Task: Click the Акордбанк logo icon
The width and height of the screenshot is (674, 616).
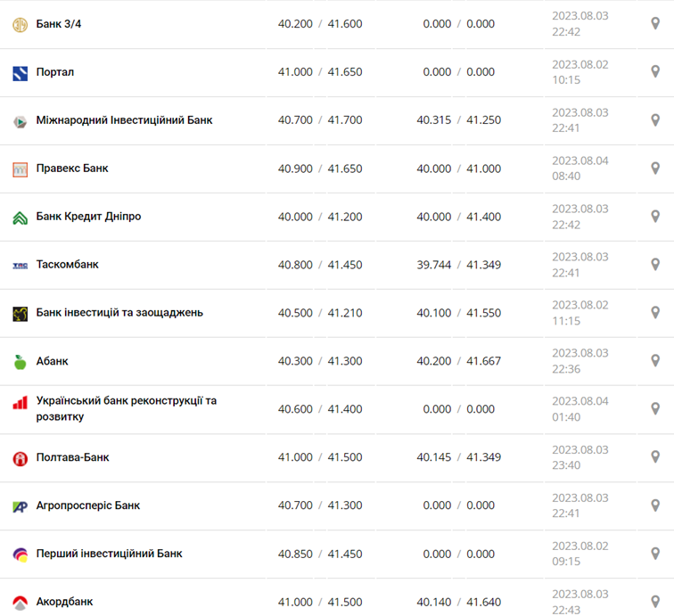Action: tap(20, 602)
